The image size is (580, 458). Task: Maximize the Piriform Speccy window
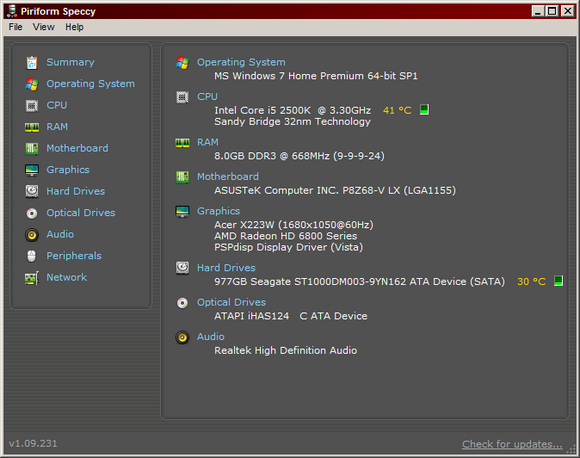coord(552,11)
